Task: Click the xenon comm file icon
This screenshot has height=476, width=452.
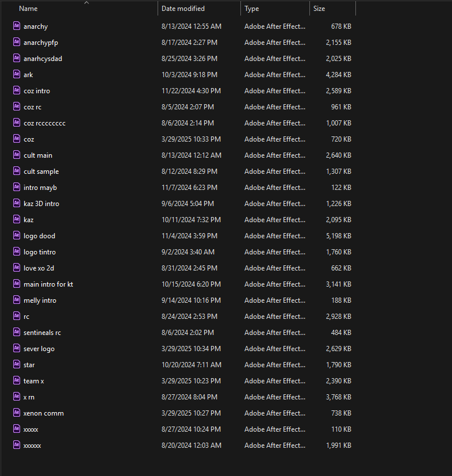Action: [x=17, y=412]
